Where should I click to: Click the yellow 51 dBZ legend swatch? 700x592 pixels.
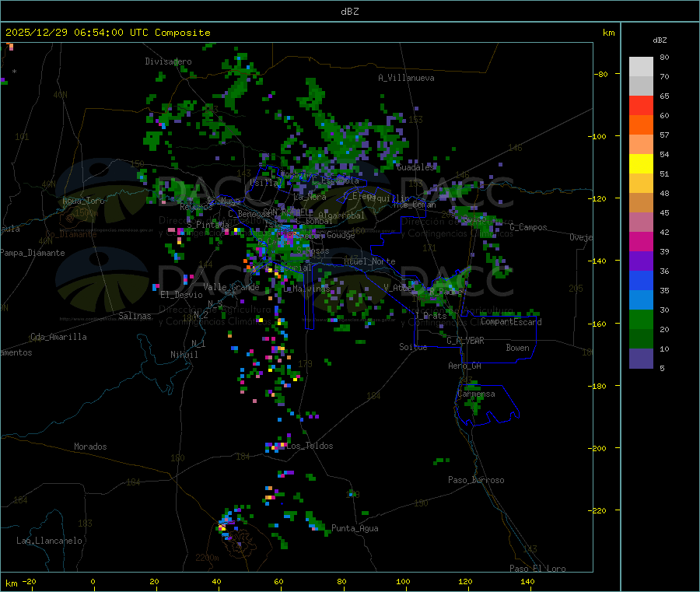[x=641, y=164]
